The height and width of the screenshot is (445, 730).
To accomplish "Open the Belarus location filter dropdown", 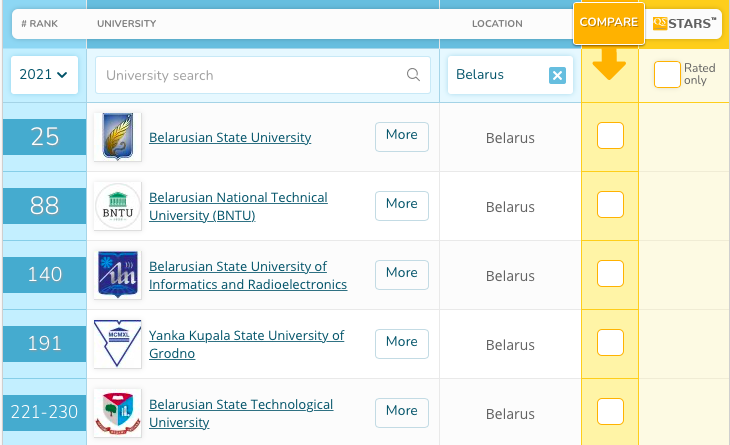I will point(495,75).
